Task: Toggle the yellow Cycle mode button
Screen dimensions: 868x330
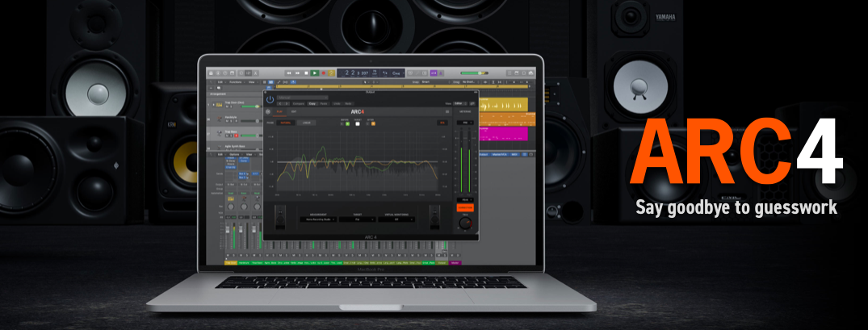Action: [331, 73]
